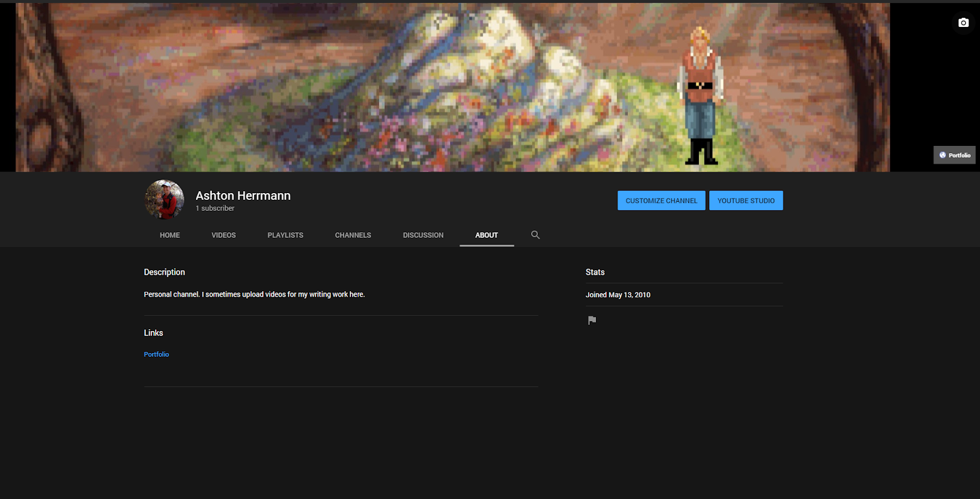Image resolution: width=980 pixels, height=499 pixels.
Task: Open YouTube Studio
Action: pyautogui.click(x=746, y=200)
